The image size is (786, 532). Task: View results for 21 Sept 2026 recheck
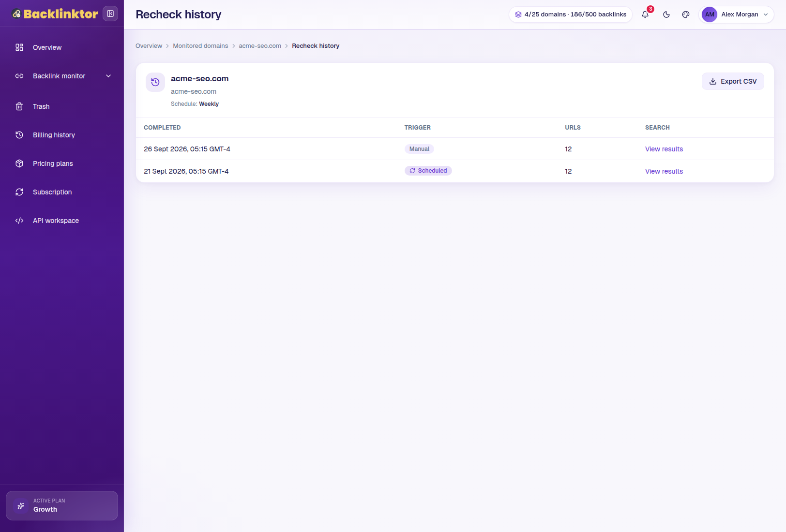[x=664, y=171]
